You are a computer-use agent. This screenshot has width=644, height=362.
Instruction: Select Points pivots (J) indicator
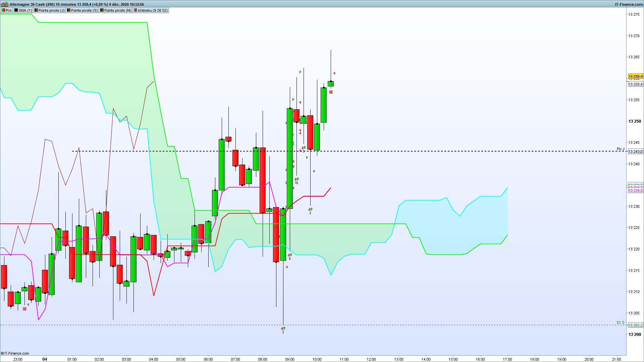point(51,10)
